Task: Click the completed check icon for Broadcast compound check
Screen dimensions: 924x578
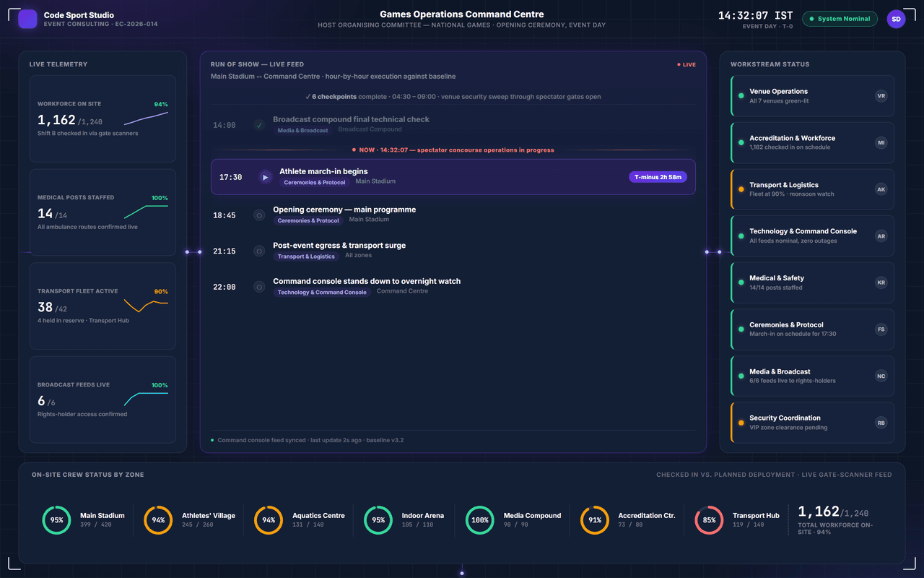Action: point(259,125)
